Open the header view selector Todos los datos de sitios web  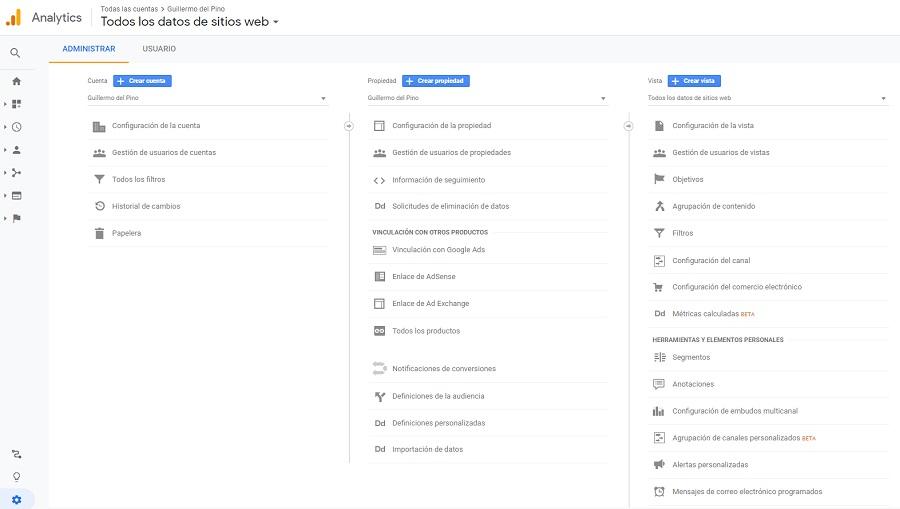(189, 22)
